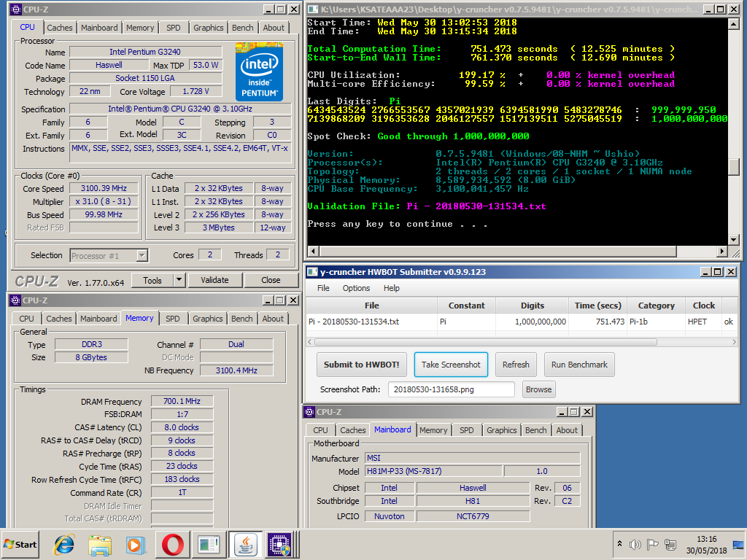
Task: Click Run Benchmark button
Action: click(579, 365)
